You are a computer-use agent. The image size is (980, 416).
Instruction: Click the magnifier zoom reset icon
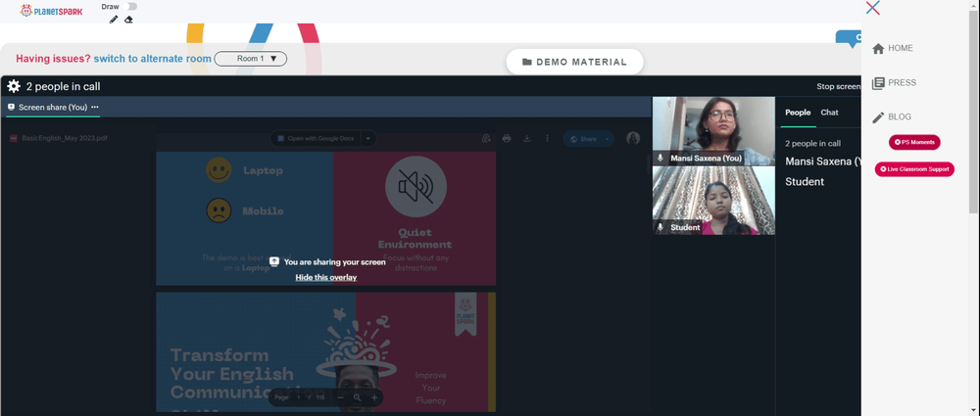pyautogui.click(x=357, y=397)
